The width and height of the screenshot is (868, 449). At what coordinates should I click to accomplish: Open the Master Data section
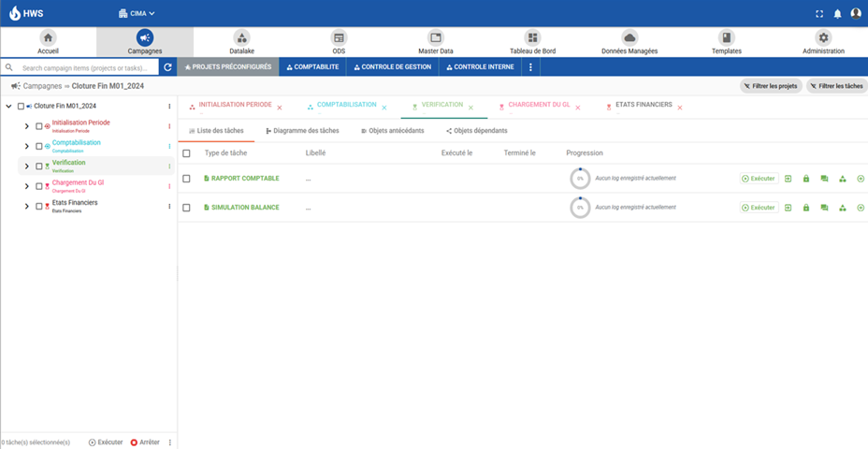click(435, 42)
